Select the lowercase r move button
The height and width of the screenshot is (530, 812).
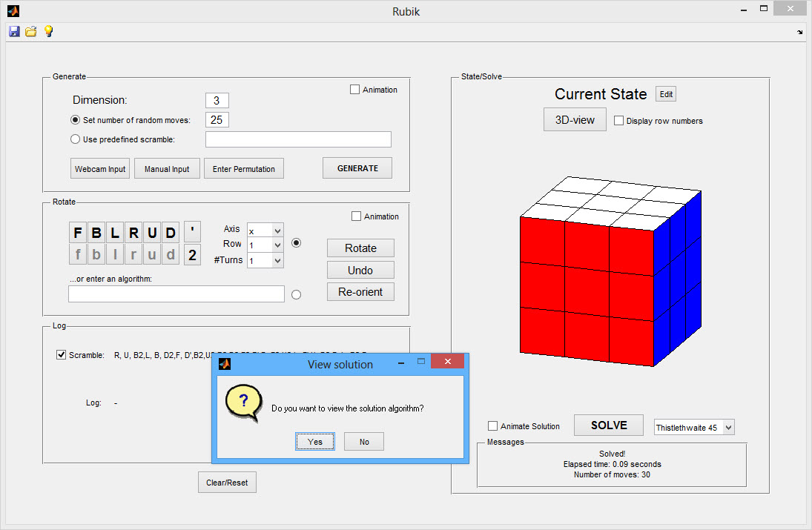coord(133,255)
